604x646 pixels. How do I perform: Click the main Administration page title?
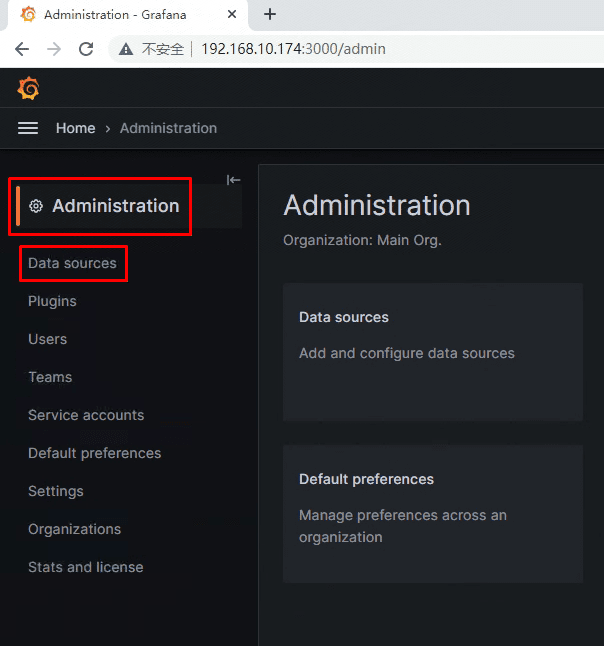pyautogui.click(x=377, y=205)
